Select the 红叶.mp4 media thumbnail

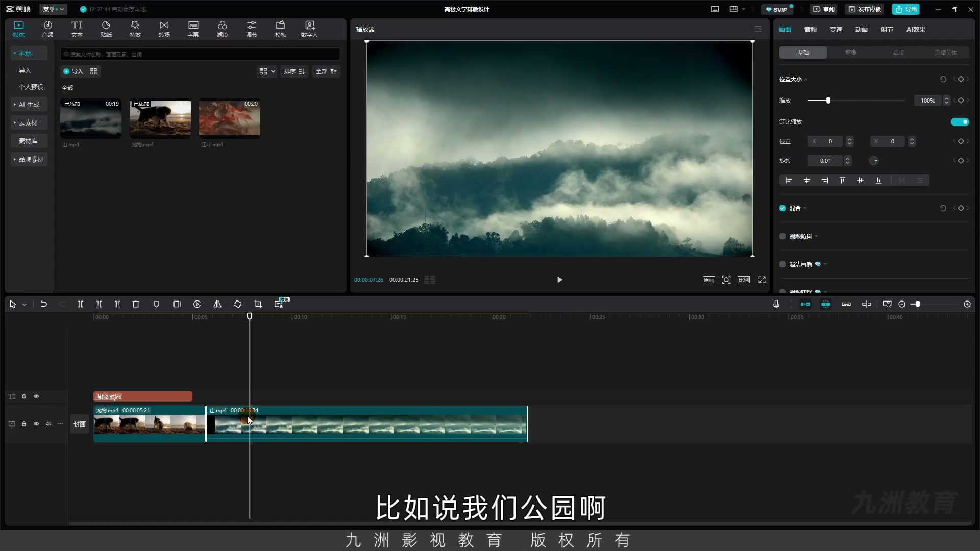click(x=230, y=118)
